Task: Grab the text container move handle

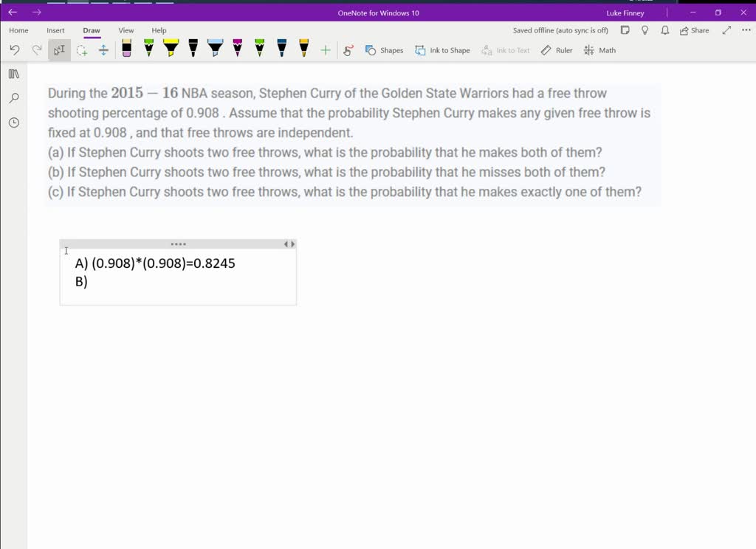Action: tap(179, 244)
